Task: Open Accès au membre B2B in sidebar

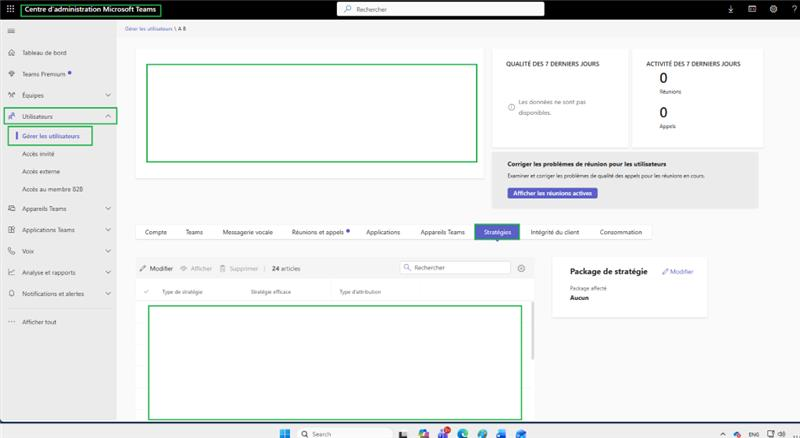Action: (53, 189)
